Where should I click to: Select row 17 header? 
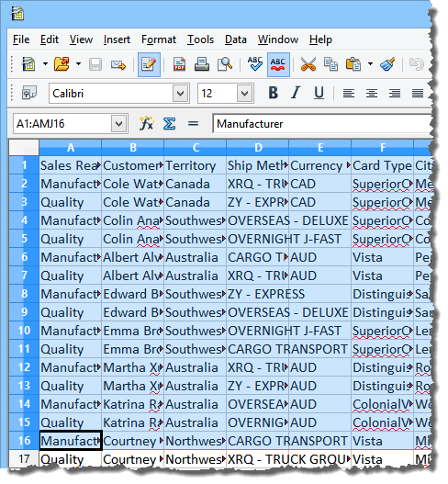point(24,459)
